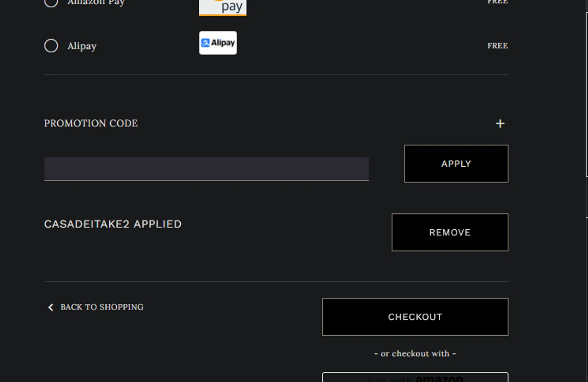Image resolution: width=588 pixels, height=382 pixels.
Task: Click the page vertical scrollbar
Action: (x=586, y=94)
